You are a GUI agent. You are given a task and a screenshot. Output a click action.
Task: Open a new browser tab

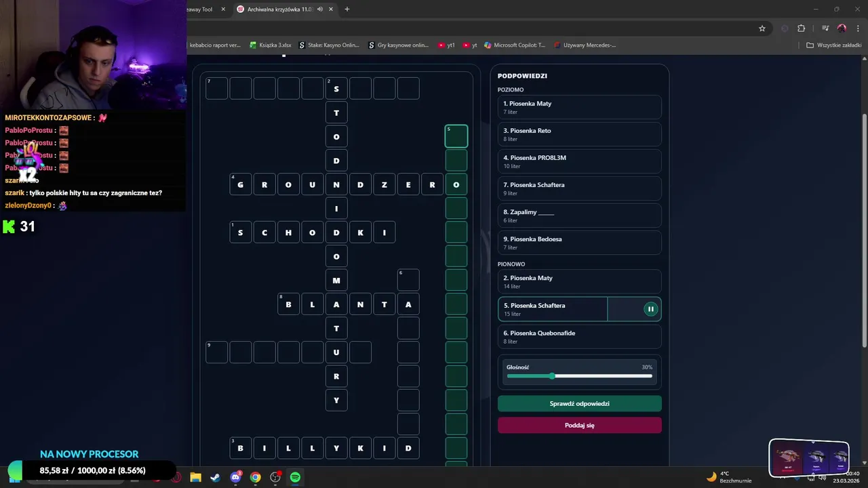coord(347,9)
